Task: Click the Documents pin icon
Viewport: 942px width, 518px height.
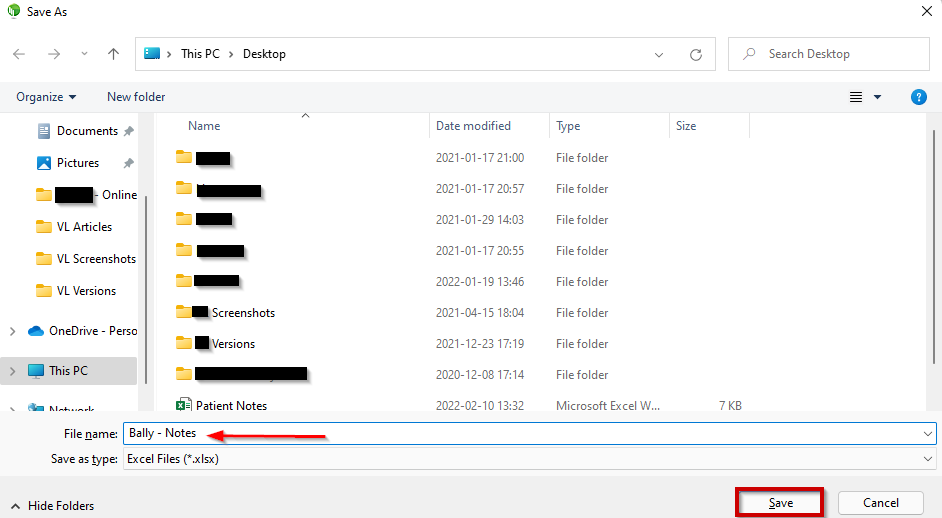Action: [x=129, y=131]
